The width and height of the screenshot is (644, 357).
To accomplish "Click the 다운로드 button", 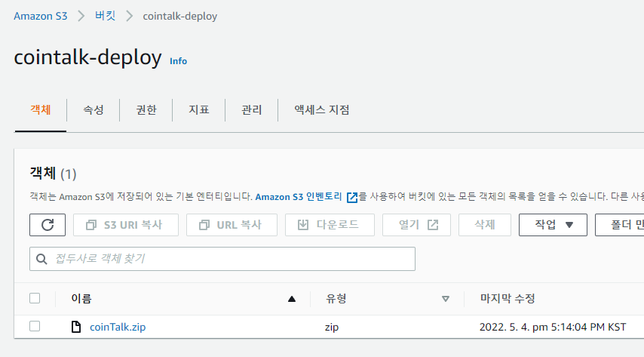I will coord(330,225).
